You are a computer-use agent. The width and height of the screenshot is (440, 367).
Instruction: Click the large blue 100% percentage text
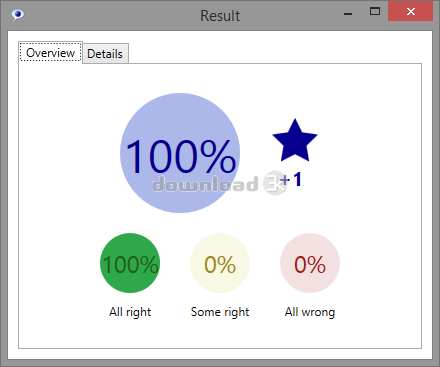pos(180,156)
